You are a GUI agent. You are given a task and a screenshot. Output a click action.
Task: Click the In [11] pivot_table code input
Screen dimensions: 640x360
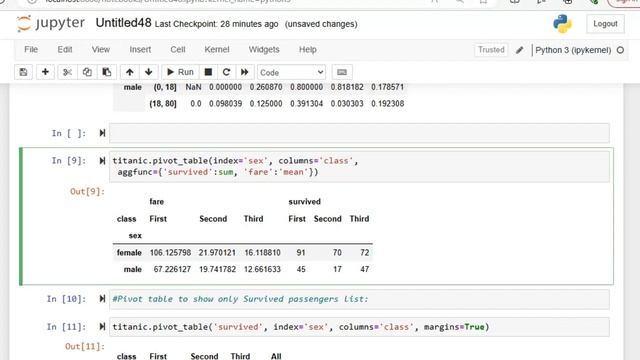[x=359, y=327]
